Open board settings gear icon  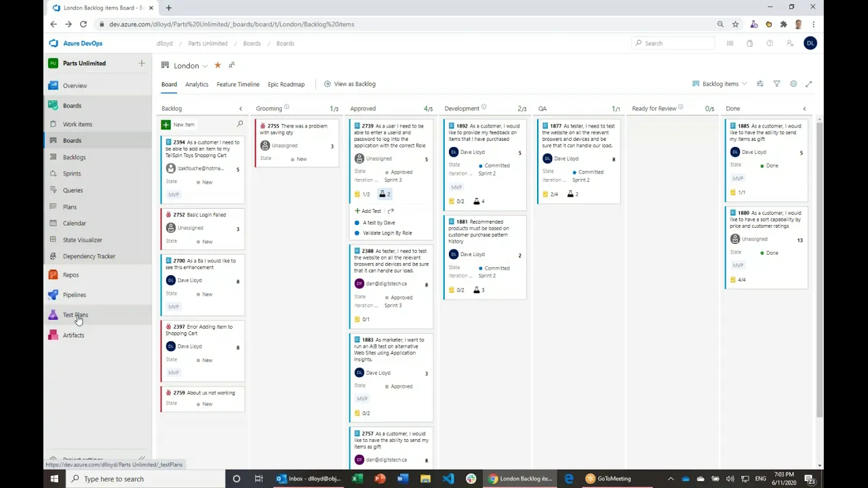tap(793, 84)
